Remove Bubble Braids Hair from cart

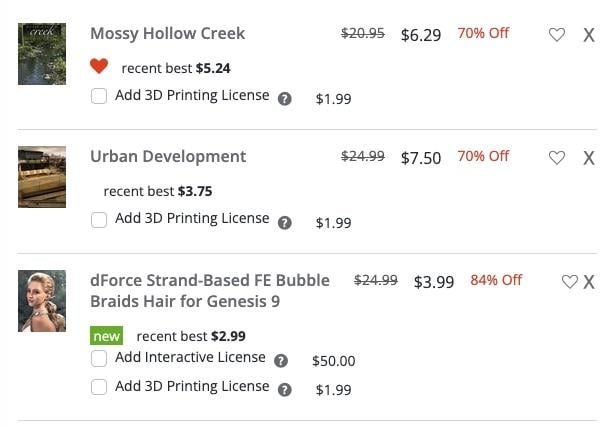coord(589,281)
